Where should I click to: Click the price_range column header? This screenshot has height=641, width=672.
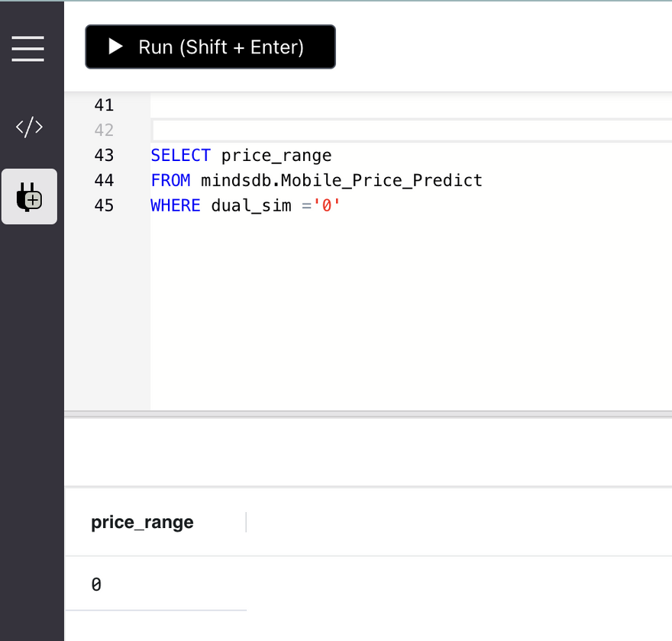(x=143, y=523)
